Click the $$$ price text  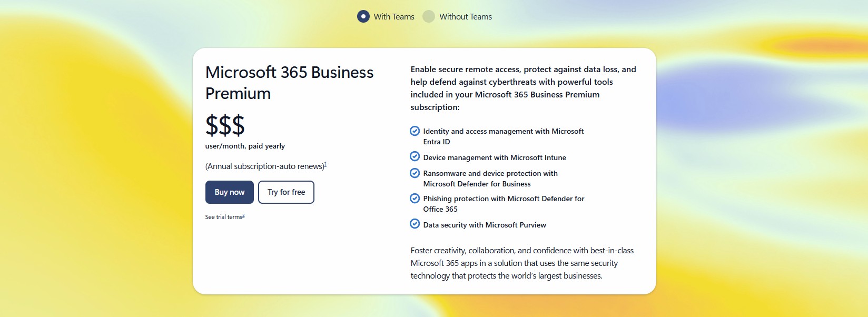click(x=225, y=125)
